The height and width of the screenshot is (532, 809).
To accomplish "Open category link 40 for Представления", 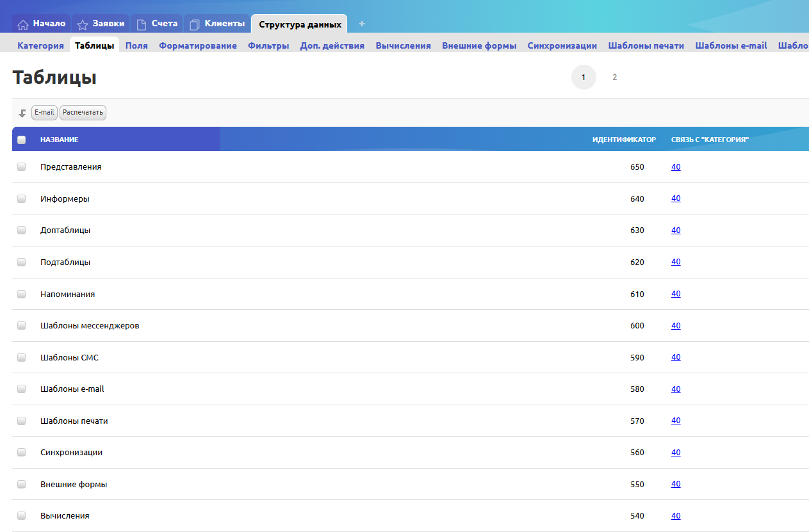I will point(676,166).
